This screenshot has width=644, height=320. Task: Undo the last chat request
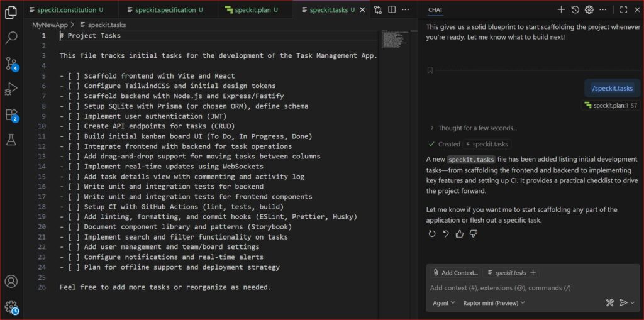[x=446, y=234]
